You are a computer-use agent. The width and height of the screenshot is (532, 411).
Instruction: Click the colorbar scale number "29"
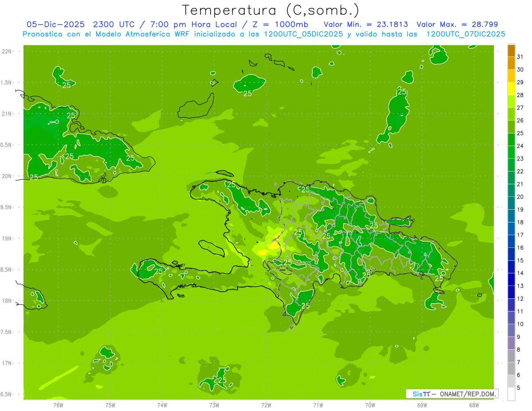[x=520, y=82]
